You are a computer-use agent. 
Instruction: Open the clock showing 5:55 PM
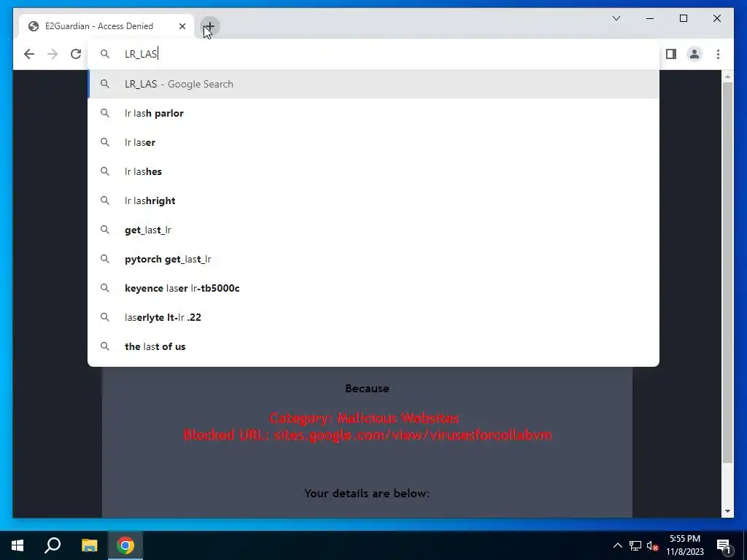pyautogui.click(x=684, y=545)
